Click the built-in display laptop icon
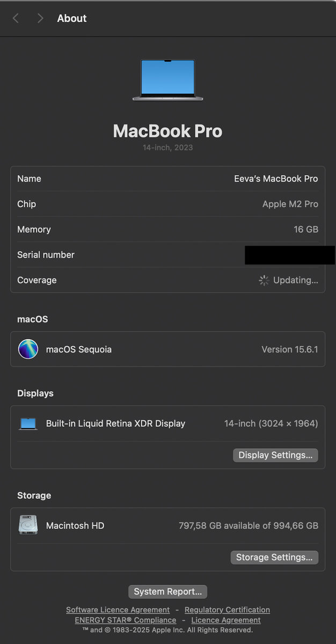 coord(28,423)
